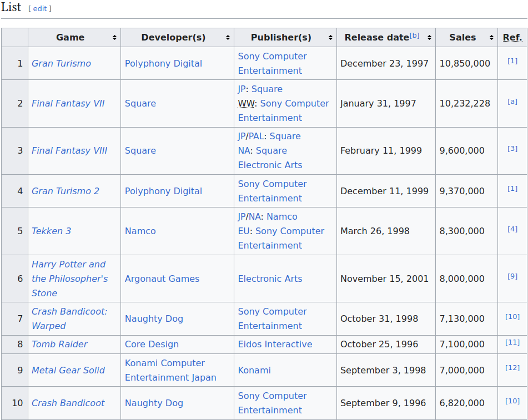The image size is (528, 420).
Task: Open Electronic Arts link in Final Fantasy VIII row
Action: [270, 165]
